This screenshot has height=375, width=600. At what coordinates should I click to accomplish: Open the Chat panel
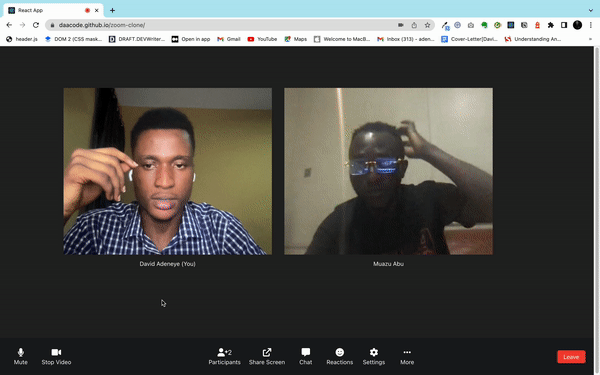point(305,356)
